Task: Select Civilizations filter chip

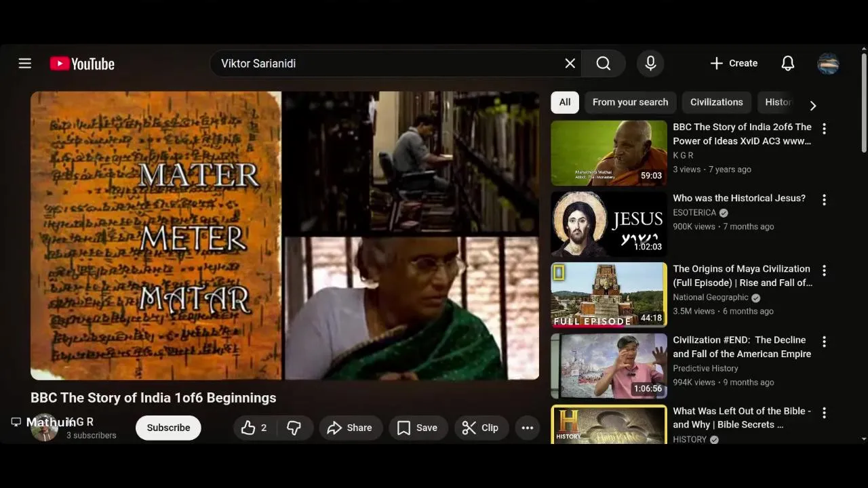Action: coord(716,102)
